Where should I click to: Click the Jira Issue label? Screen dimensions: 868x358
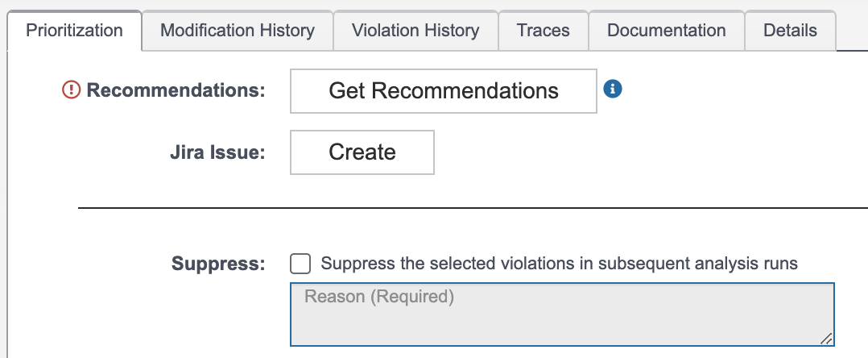[217, 152]
